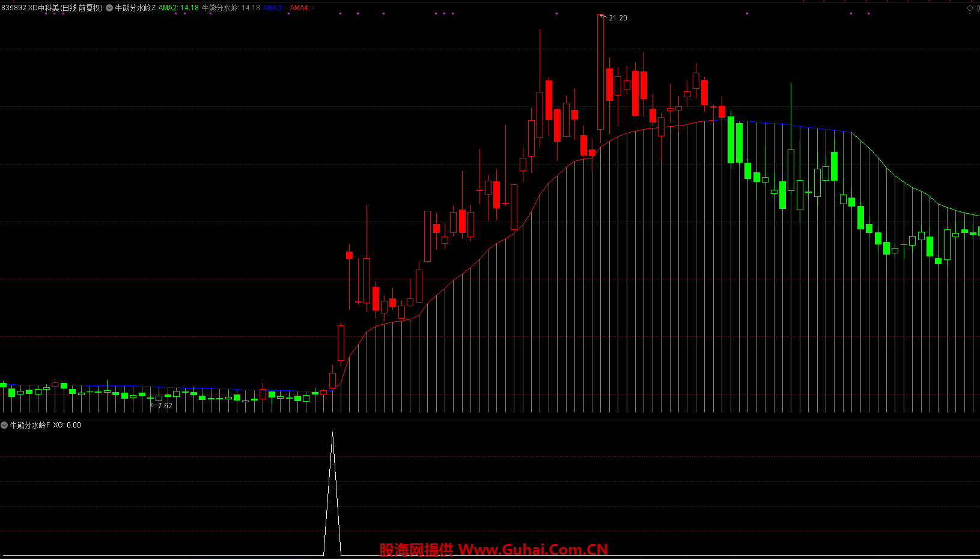Click the 21.20 high price marker

pos(618,18)
